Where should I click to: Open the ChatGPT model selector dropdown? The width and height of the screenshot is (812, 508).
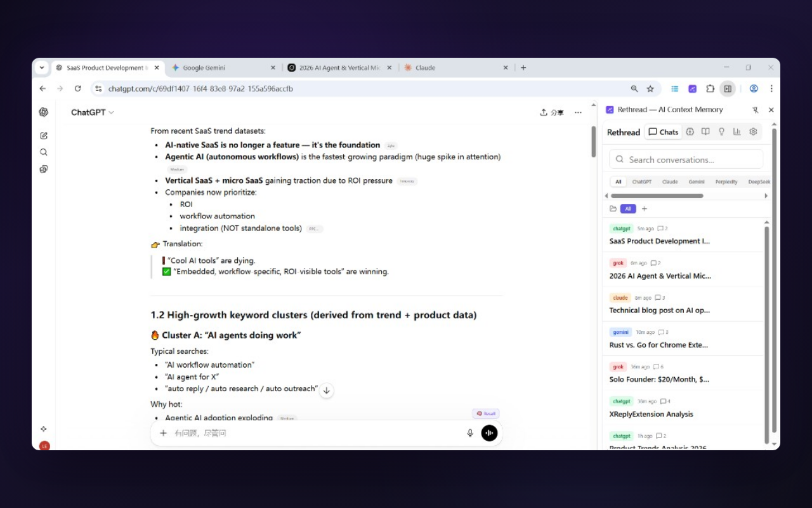click(x=93, y=112)
